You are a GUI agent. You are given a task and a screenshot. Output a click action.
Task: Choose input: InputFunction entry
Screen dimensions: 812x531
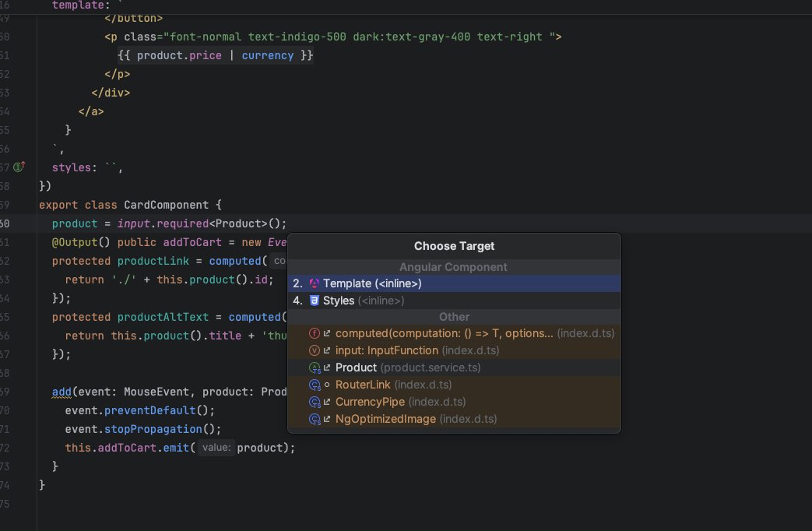click(x=454, y=350)
